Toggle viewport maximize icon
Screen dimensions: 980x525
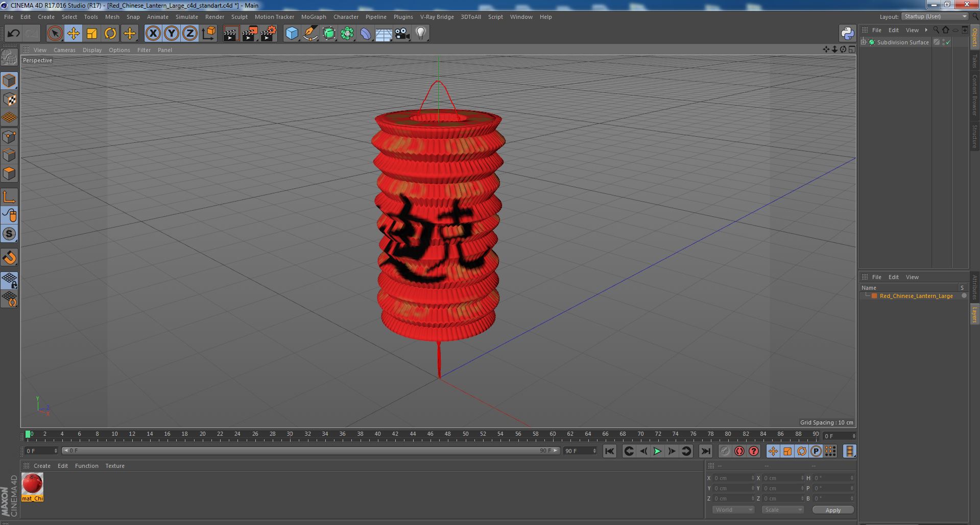pos(852,49)
